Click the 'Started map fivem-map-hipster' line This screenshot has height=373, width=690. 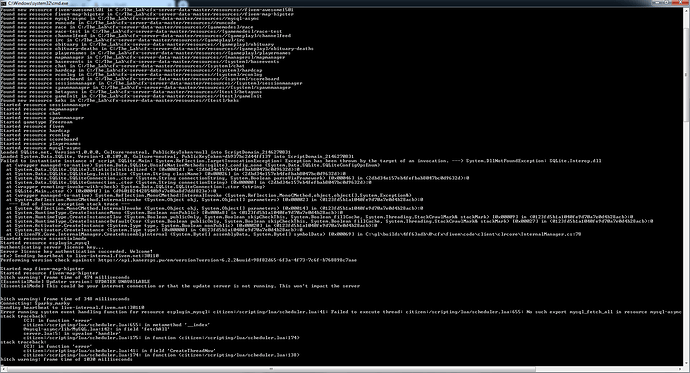[x=42, y=269]
